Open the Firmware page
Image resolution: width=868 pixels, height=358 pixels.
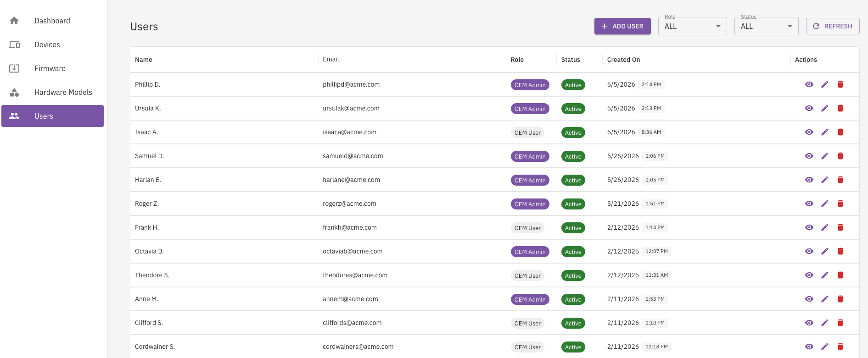(x=52, y=68)
